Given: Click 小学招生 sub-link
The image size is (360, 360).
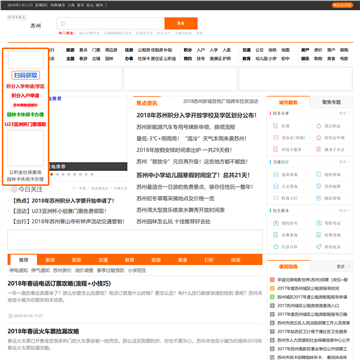Looking at the screenshot, I should pyautogui.click(x=137, y=270).
